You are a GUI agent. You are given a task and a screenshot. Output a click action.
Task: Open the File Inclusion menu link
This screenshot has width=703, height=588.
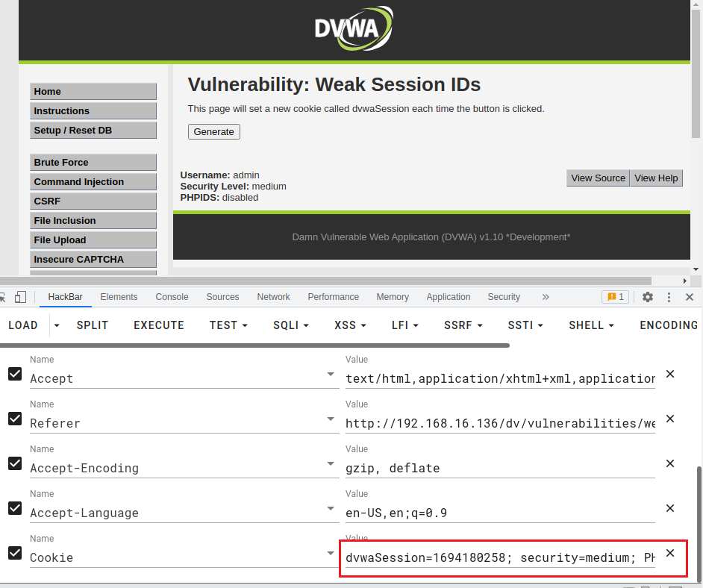[x=93, y=220]
